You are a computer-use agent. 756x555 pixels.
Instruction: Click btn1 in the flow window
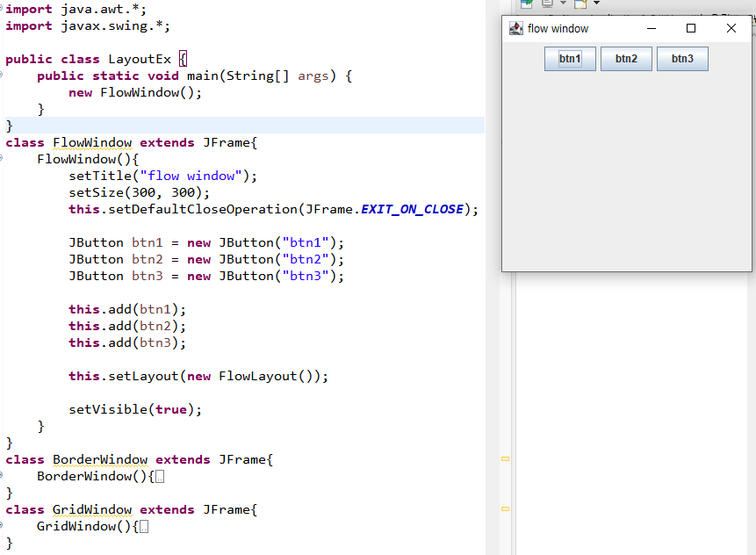[570, 59]
